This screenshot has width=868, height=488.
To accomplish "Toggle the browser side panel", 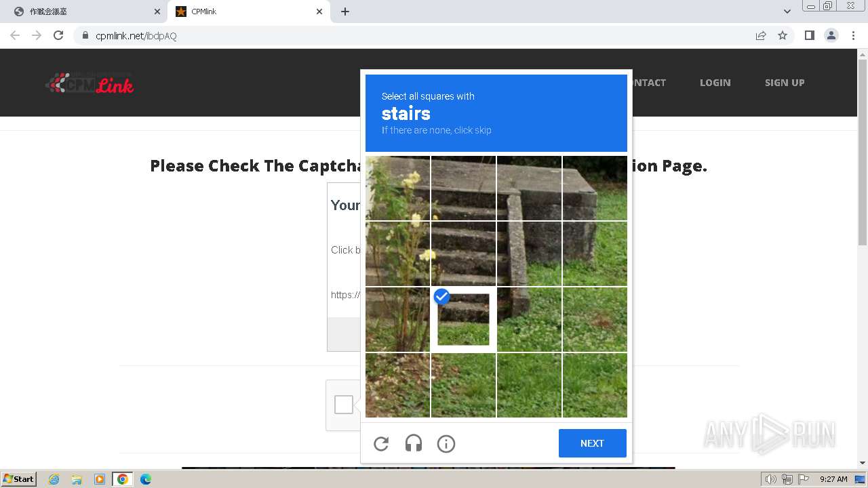I will coord(809,35).
